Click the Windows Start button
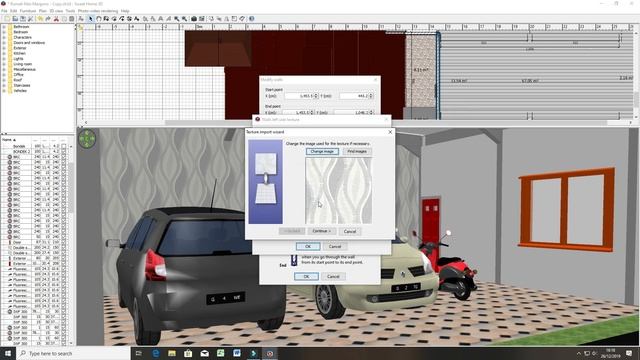The image size is (640, 360). [x=8, y=353]
